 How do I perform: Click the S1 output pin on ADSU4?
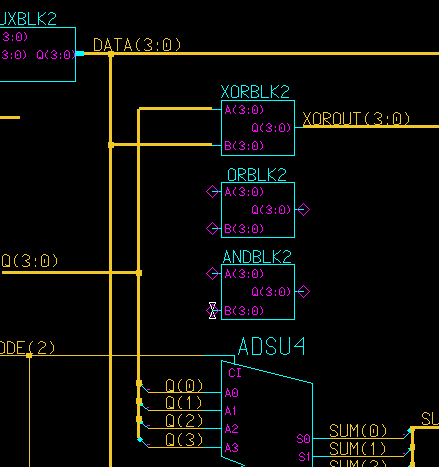pos(304,457)
